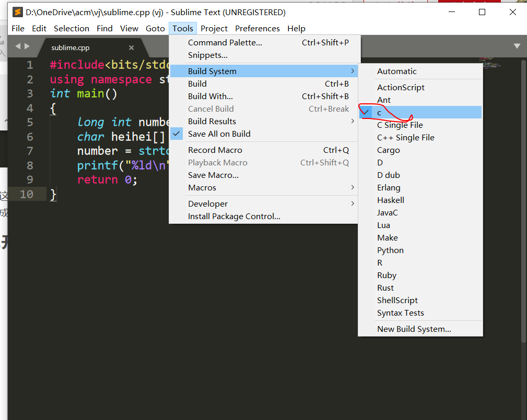Choose Snippets... from Tools menu
527x420 pixels.
(264, 55)
